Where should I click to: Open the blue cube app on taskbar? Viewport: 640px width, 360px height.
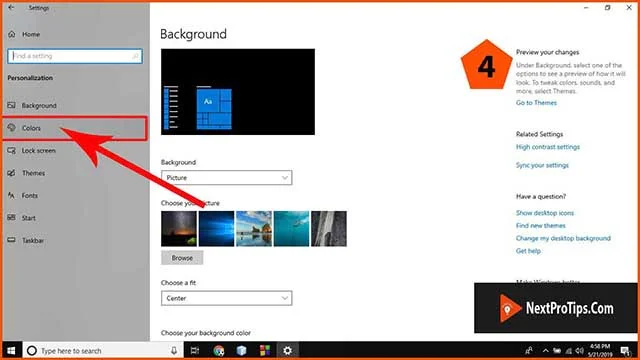pos(242,351)
